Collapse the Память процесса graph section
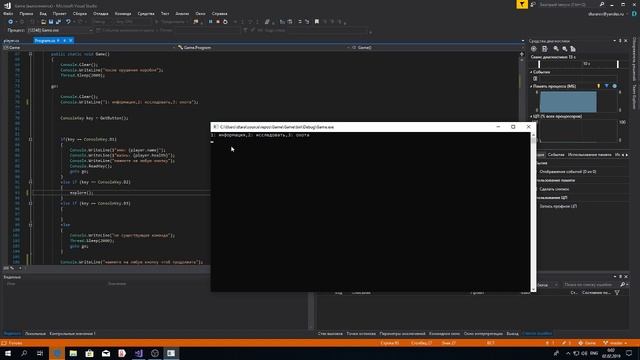Viewport: 640px width, 360px height. 531,86
